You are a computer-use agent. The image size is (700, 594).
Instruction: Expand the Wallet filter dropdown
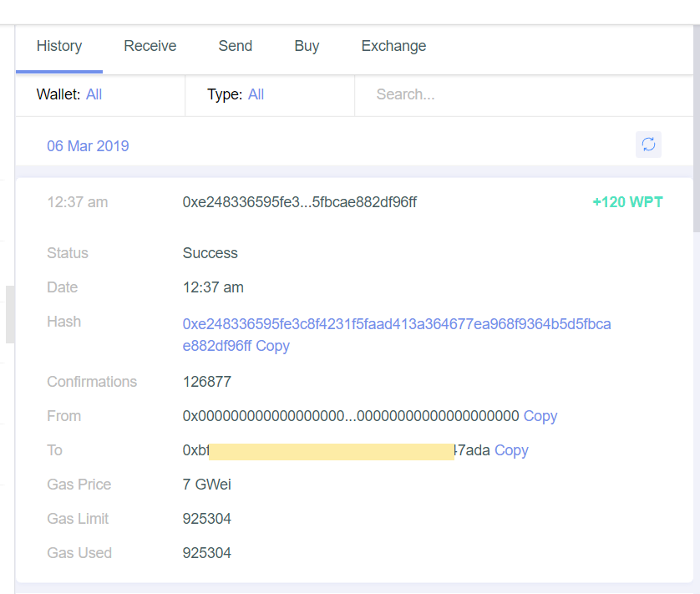94,94
